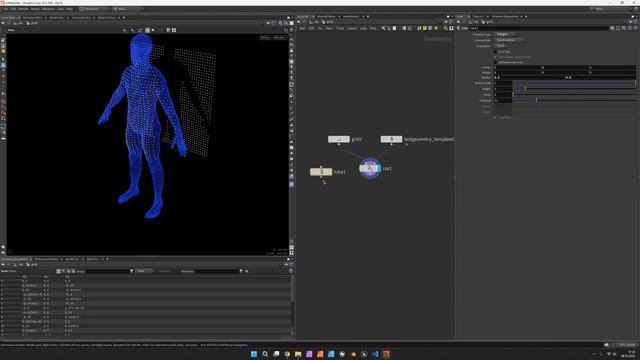Switch to the Bundle List tab
The width and height of the screenshot is (640, 360).
click(x=72, y=259)
